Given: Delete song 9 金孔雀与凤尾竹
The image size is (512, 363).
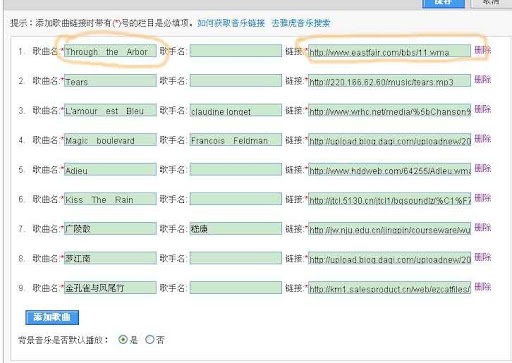Looking at the screenshot, I should point(483,287).
